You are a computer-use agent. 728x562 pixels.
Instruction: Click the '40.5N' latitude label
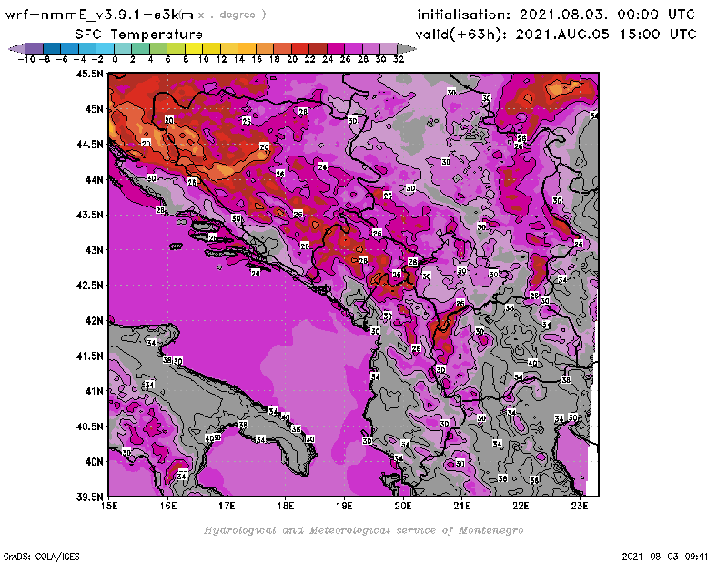pos(89,427)
